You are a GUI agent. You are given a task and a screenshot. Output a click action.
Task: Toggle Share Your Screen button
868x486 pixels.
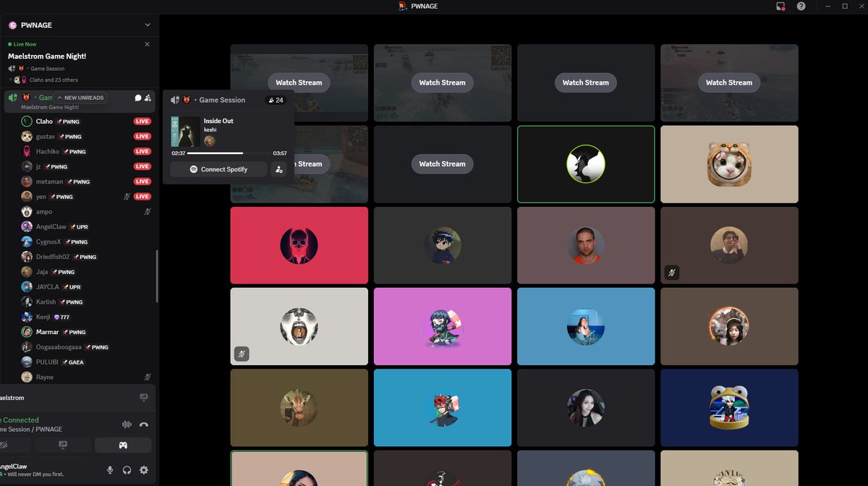click(x=63, y=445)
